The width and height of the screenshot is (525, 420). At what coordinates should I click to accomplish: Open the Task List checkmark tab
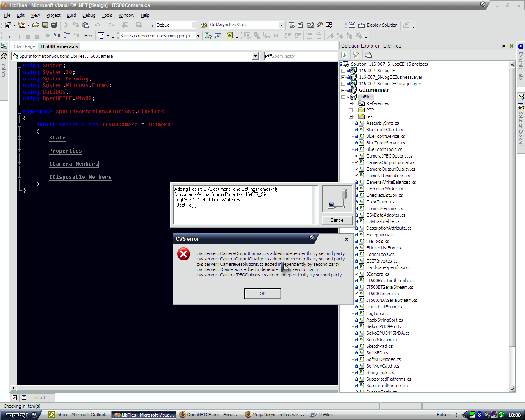pos(14,397)
